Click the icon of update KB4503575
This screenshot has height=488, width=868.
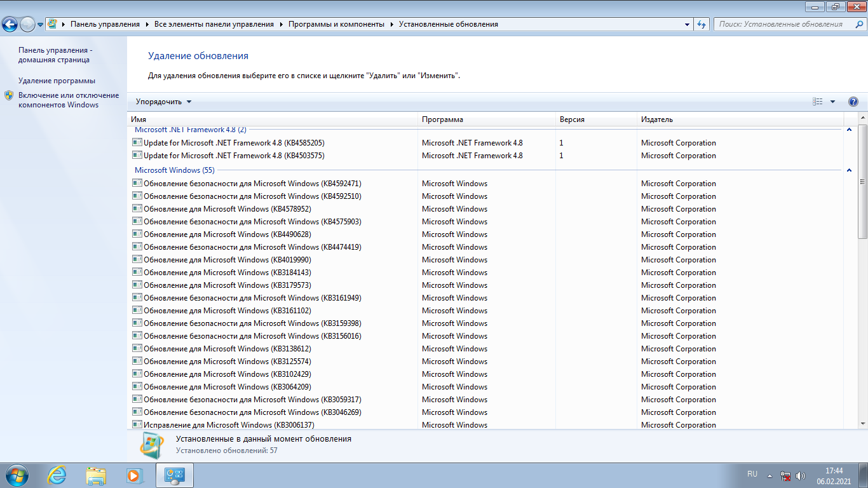click(x=137, y=155)
